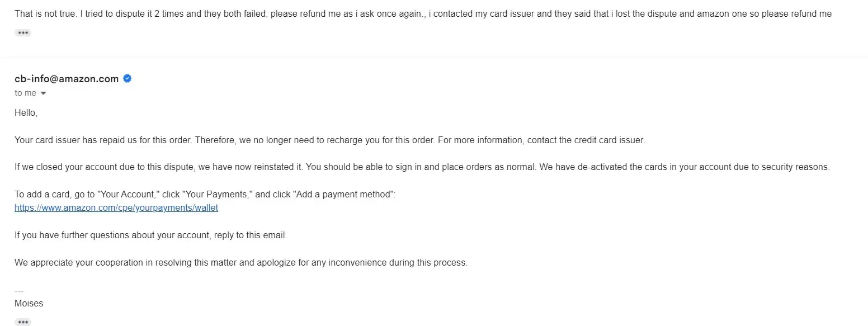Open the "to me" recipient details arrow
Screen dimensions: 868x326
coord(44,93)
